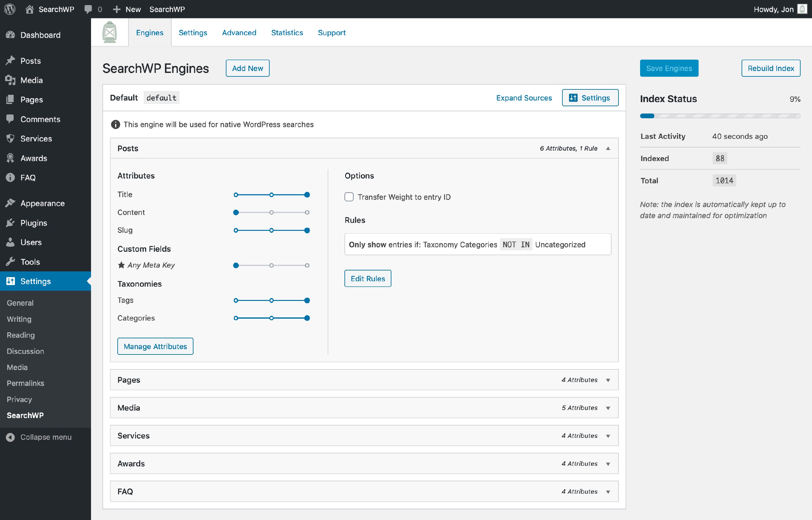The image size is (812, 520).
Task: Click the Only show entries rule box
Action: click(478, 244)
